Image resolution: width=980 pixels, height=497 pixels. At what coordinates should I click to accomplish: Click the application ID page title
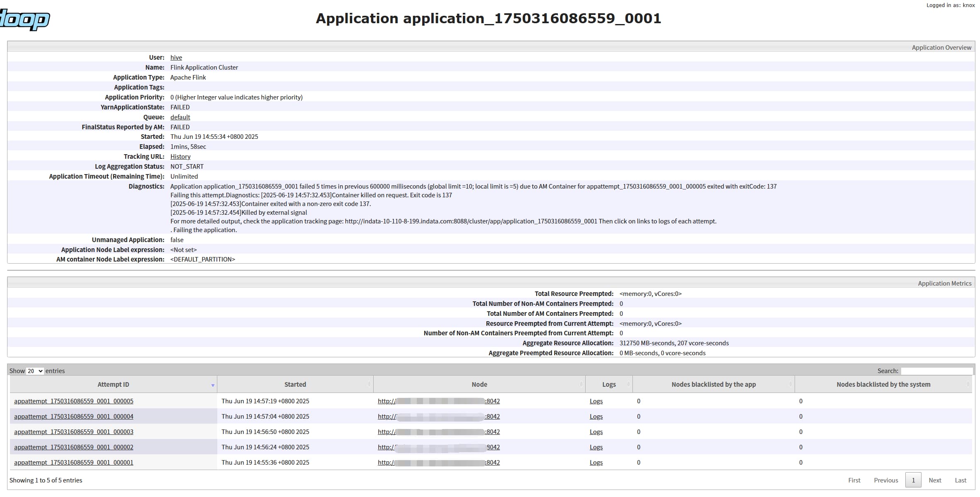(489, 18)
